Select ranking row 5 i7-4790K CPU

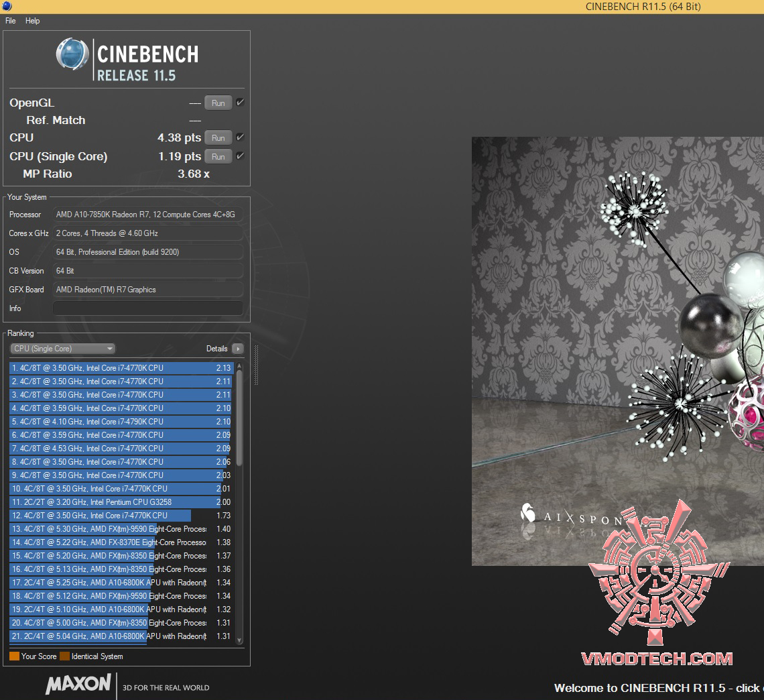point(122,422)
